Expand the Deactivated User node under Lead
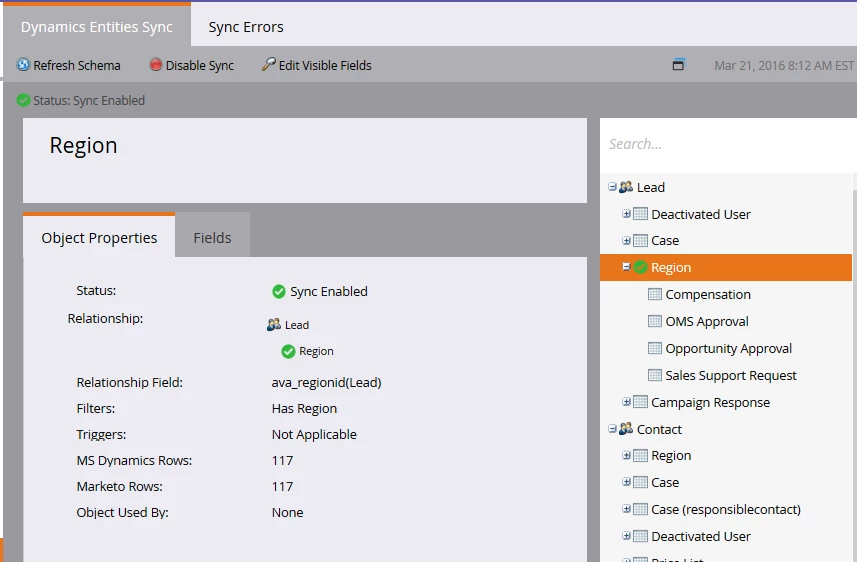857x562 pixels. (x=626, y=214)
